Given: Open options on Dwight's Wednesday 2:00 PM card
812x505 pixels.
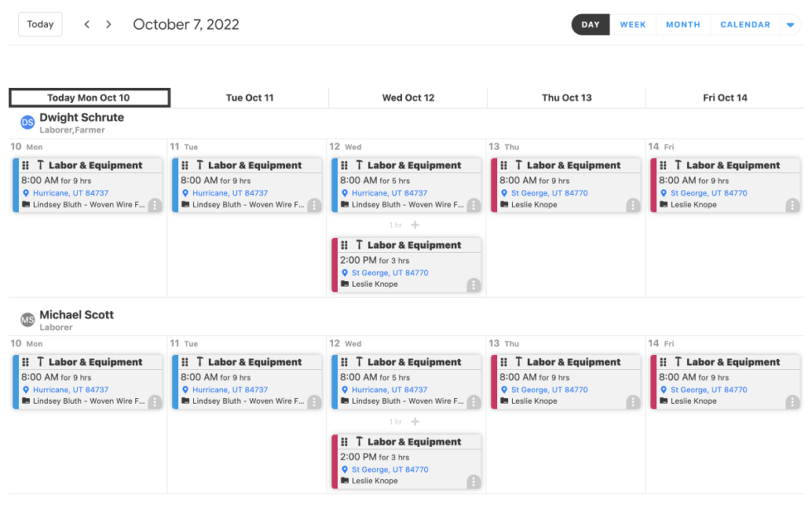Looking at the screenshot, I should [473, 284].
